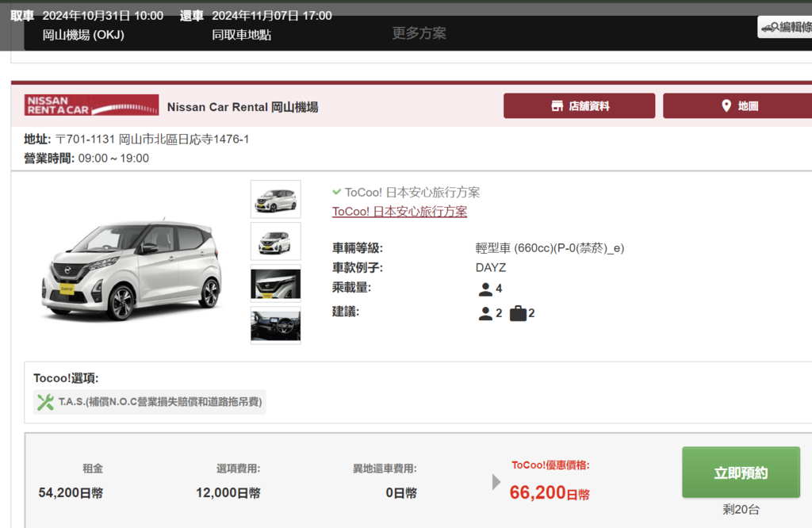812x528 pixels.
Task: Click the rental fee 54,200日幣
Action: [71, 493]
